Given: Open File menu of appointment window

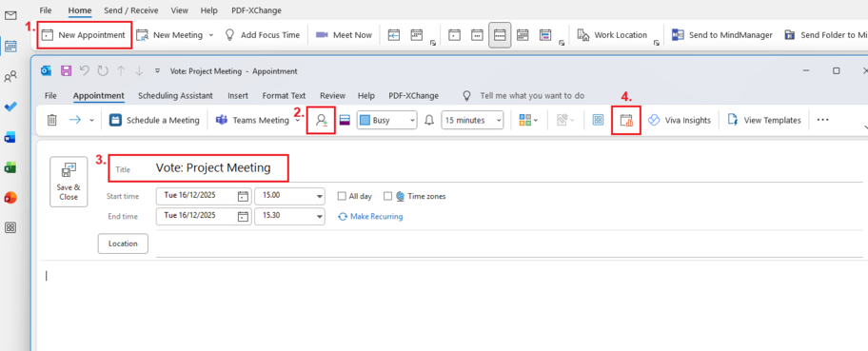Looking at the screenshot, I should click(x=50, y=95).
